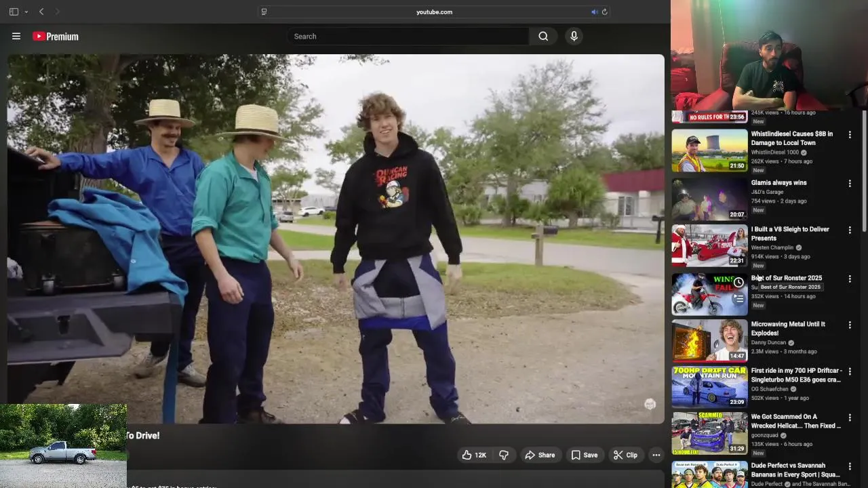Go to the YouTube Premium home logo

pyautogui.click(x=56, y=37)
